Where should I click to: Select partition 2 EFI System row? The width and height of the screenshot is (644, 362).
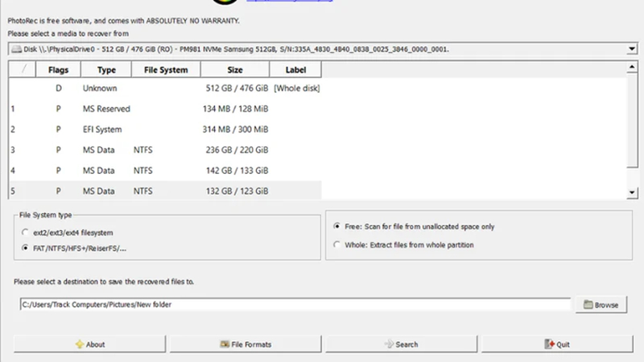(x=165, y=130)
